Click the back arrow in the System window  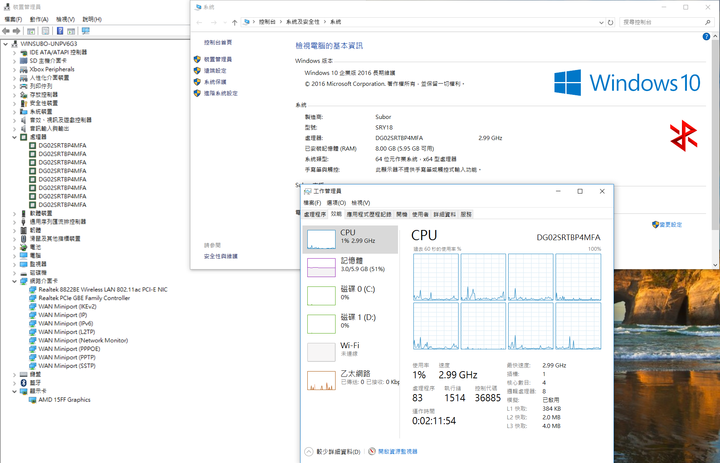(x=199, y=22)
